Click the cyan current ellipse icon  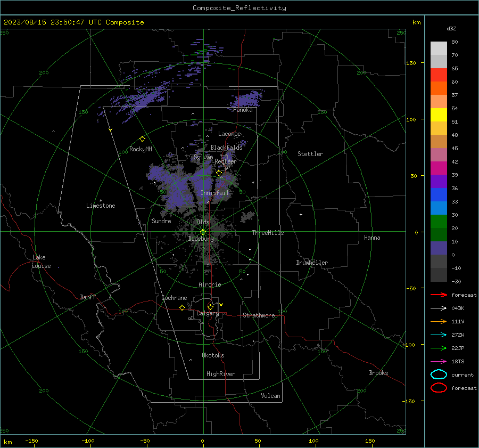pyautogui.click(x=439, y=374)
